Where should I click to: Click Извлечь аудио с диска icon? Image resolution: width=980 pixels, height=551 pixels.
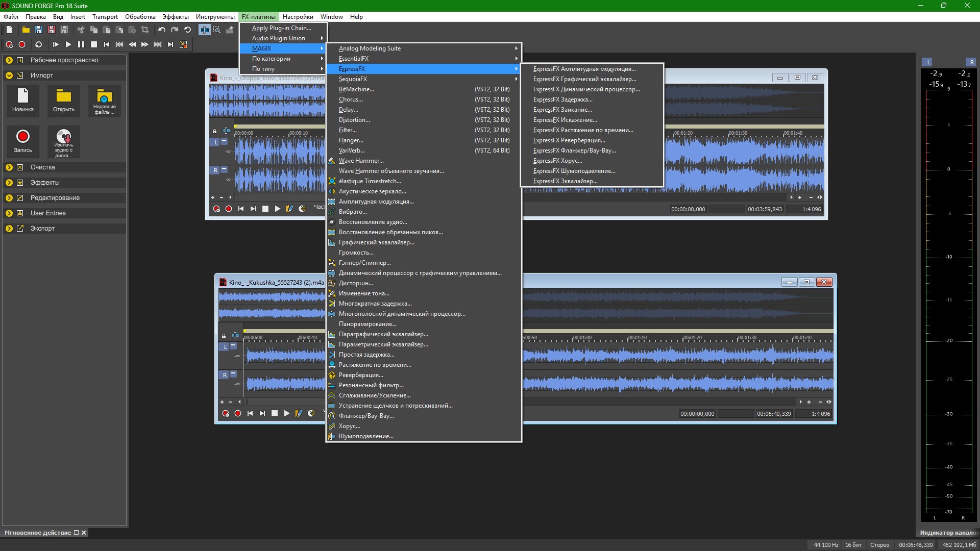(64, 137)
